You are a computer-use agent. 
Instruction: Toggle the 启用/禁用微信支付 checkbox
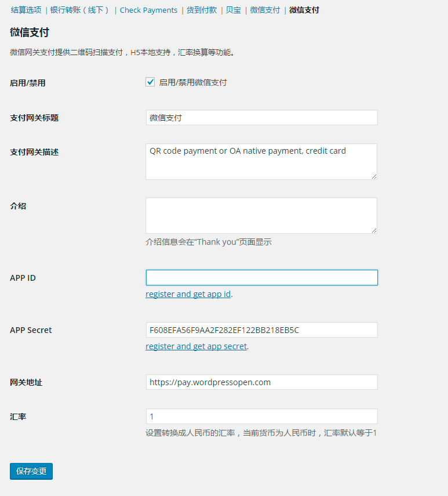pos(150,82)
